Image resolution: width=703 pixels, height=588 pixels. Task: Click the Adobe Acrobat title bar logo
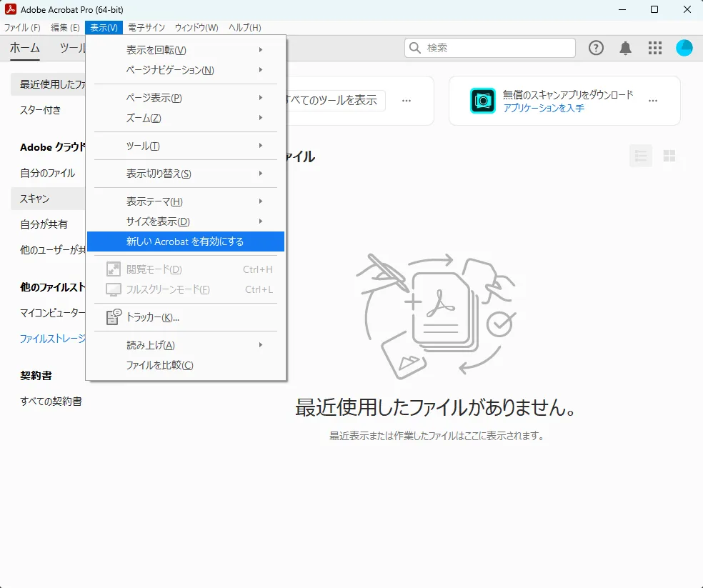click(x=10, y=9)
